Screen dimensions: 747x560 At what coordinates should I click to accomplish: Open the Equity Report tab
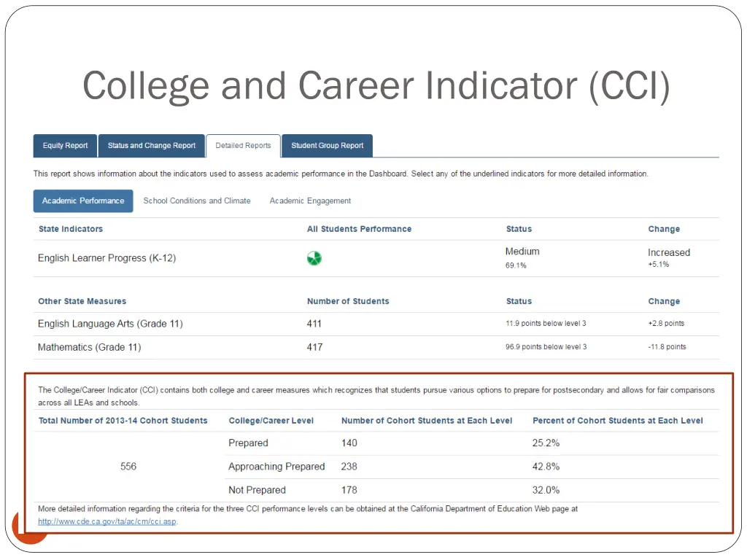coord(65,146)
